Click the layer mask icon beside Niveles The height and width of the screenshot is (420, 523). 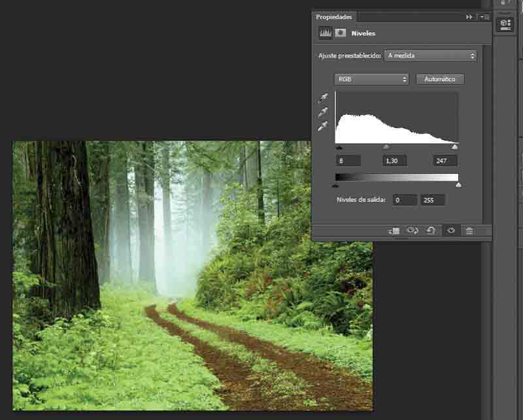[x=341, y=33]
